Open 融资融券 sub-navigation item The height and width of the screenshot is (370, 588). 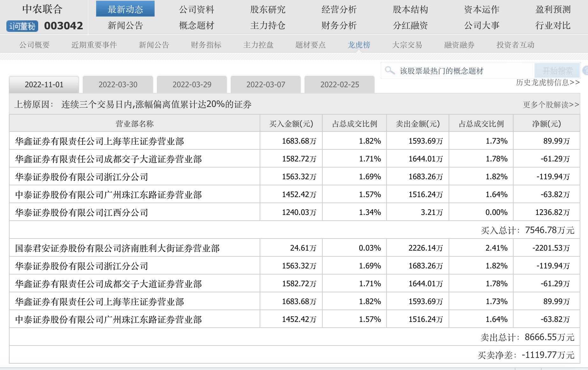coord(459,45)
